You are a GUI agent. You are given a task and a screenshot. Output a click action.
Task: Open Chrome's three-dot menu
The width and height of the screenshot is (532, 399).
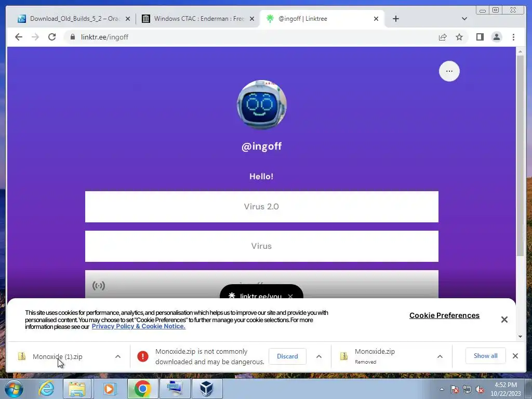513,37
